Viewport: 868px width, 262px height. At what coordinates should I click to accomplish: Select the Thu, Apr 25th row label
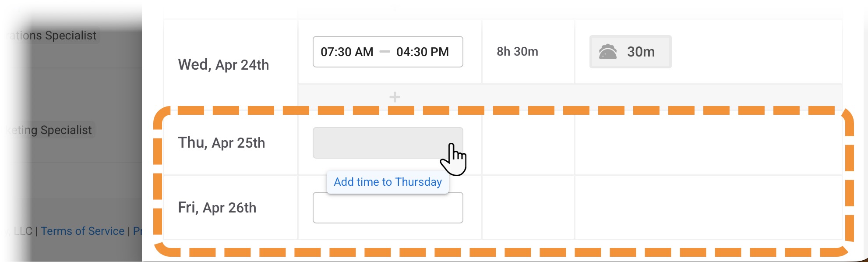221,143
